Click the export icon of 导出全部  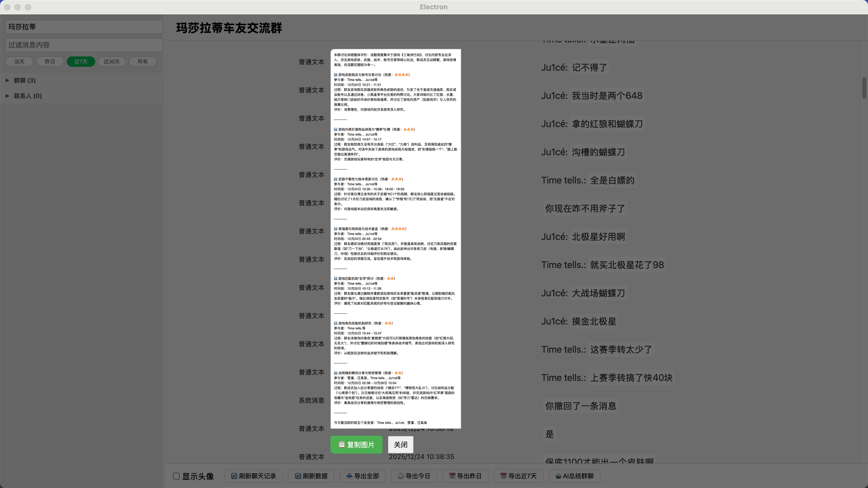tap(349, 476)
